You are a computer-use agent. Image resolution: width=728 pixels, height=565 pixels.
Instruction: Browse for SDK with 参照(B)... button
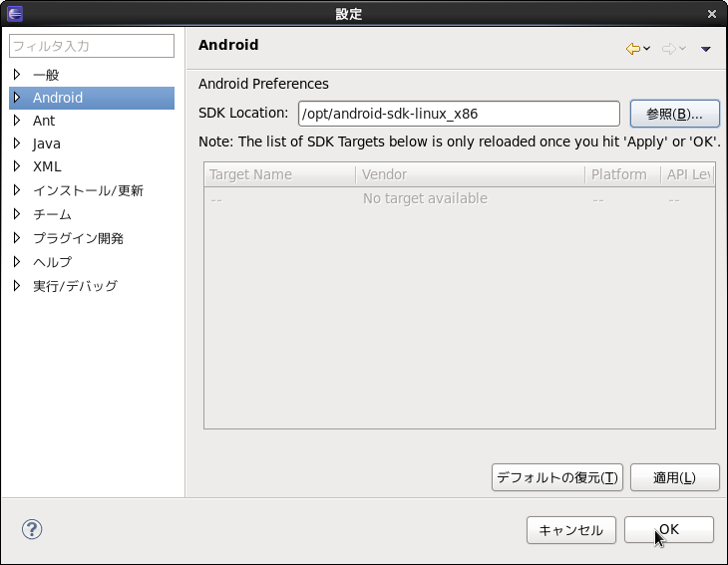click(x=674, y=114)
